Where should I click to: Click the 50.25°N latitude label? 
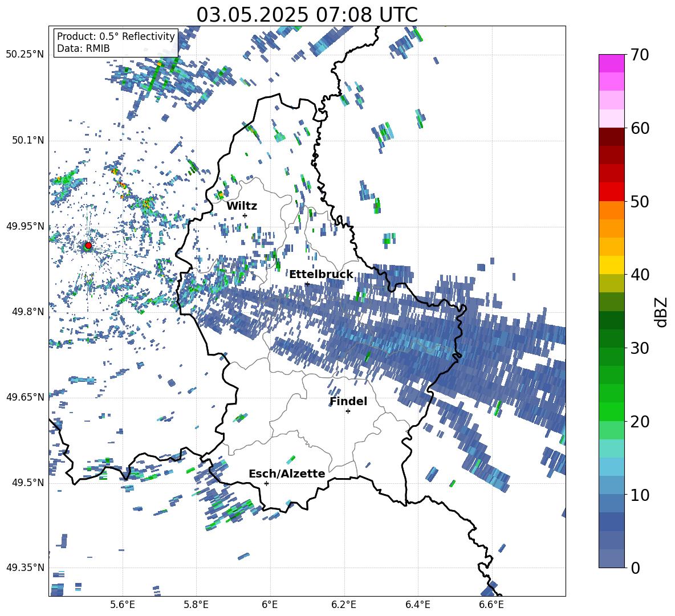(25, 55)
